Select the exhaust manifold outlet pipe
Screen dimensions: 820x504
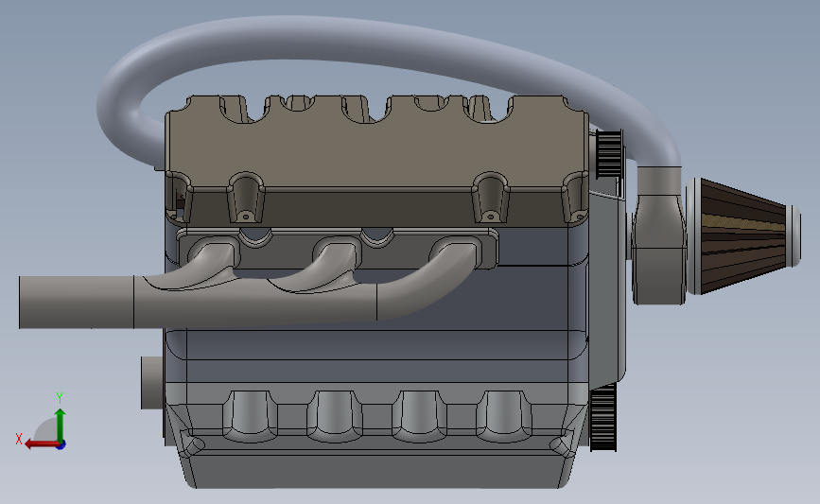77,303
